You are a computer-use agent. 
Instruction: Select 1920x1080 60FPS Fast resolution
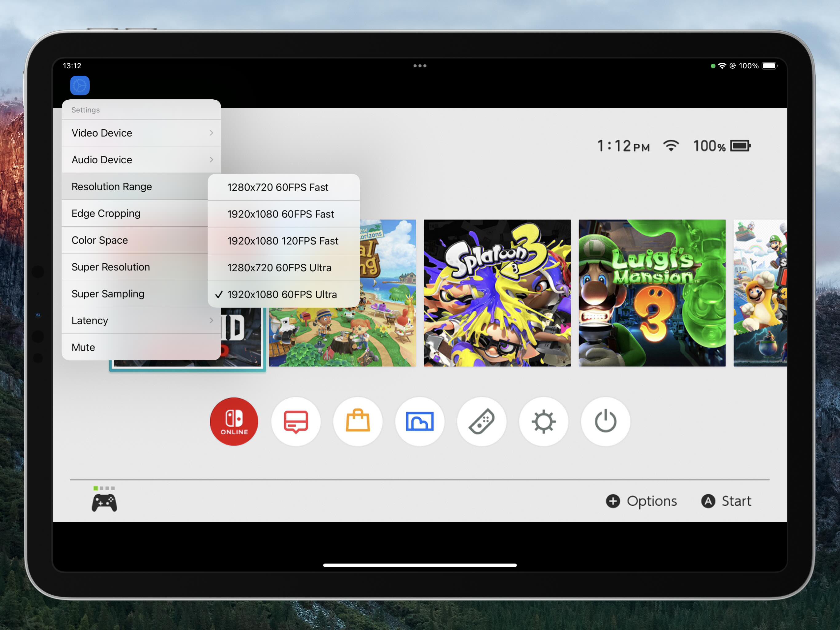pyautogui.click(x=284, y=214)
